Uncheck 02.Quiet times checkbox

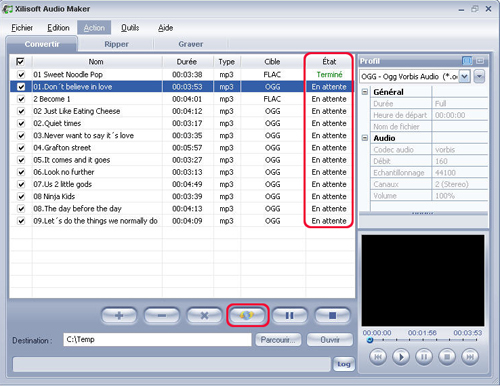click(x=21, y=123)
